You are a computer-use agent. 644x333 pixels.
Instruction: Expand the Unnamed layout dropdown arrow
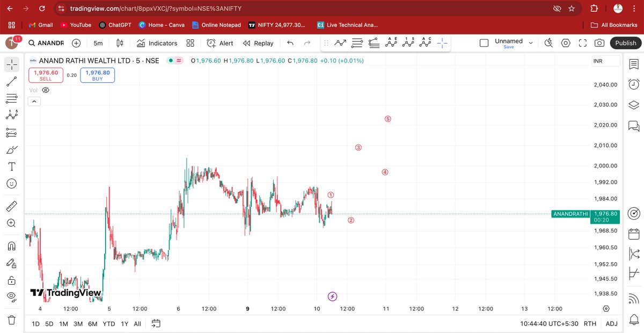coord(531,43)
